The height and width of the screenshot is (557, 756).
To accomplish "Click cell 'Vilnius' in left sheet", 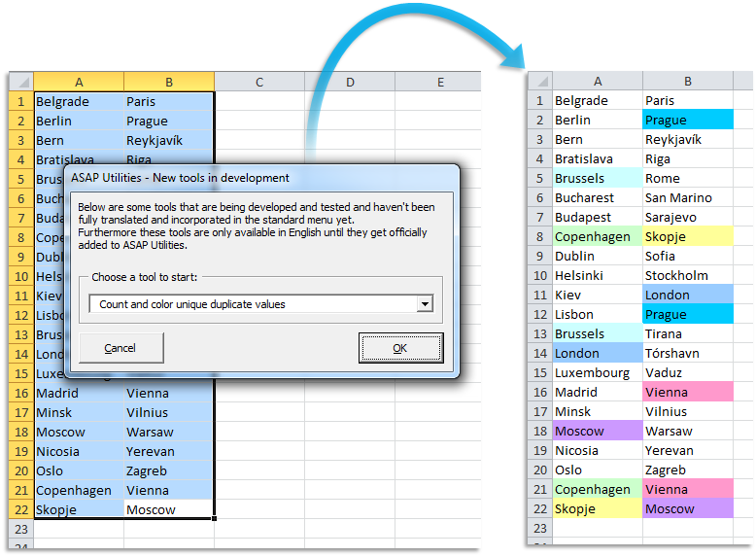I will (169, 412).
